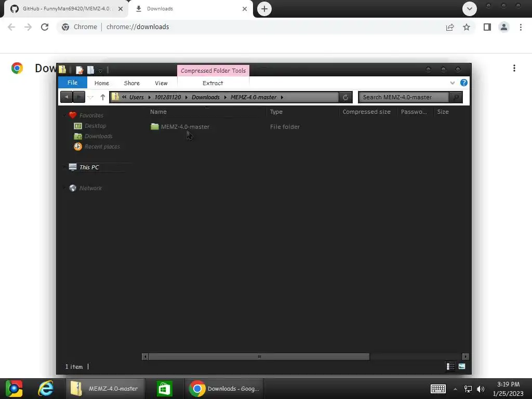
Task: Open the Chrome profile avatar
Action: pyautogui.click(x=504, y=27)
